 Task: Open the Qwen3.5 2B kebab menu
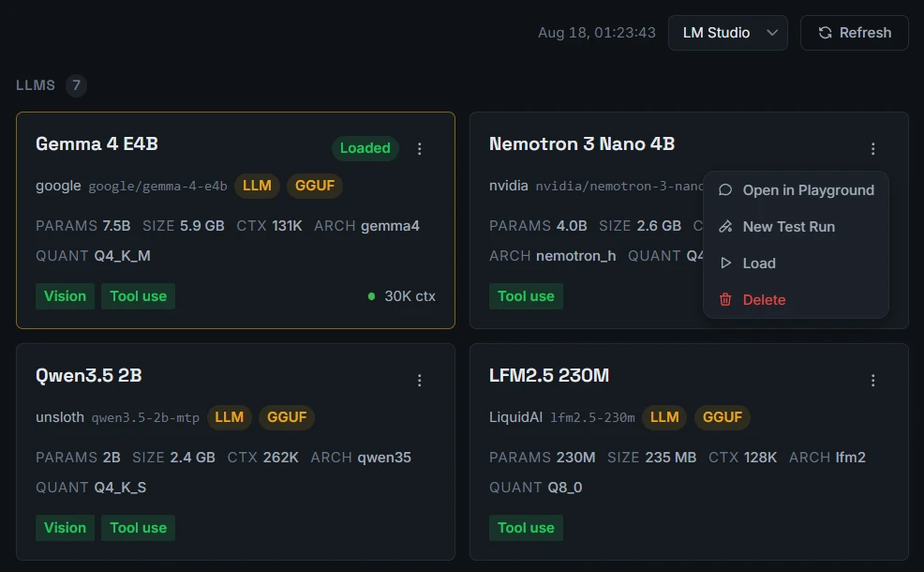(420, 381)
